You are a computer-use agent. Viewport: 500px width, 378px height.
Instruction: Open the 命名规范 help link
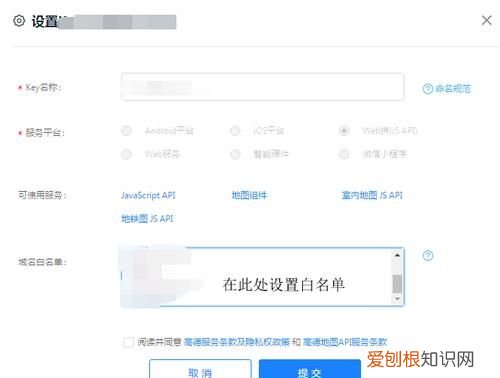click(453, 89)
